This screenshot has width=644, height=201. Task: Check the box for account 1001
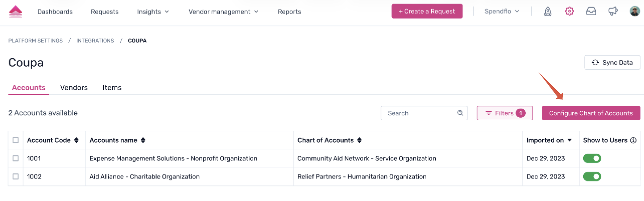tap(16, 158)
